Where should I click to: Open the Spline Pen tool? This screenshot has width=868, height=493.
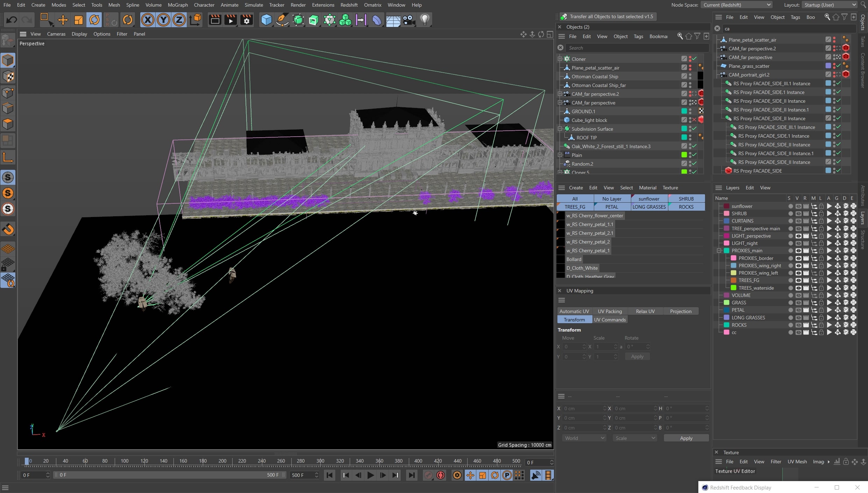[282, 20]
